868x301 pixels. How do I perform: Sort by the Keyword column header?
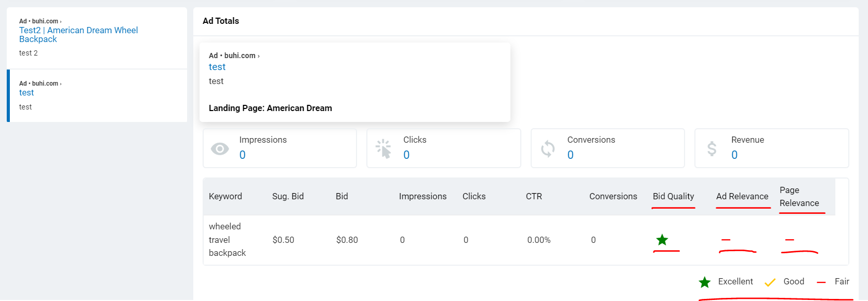click(225, 196)
